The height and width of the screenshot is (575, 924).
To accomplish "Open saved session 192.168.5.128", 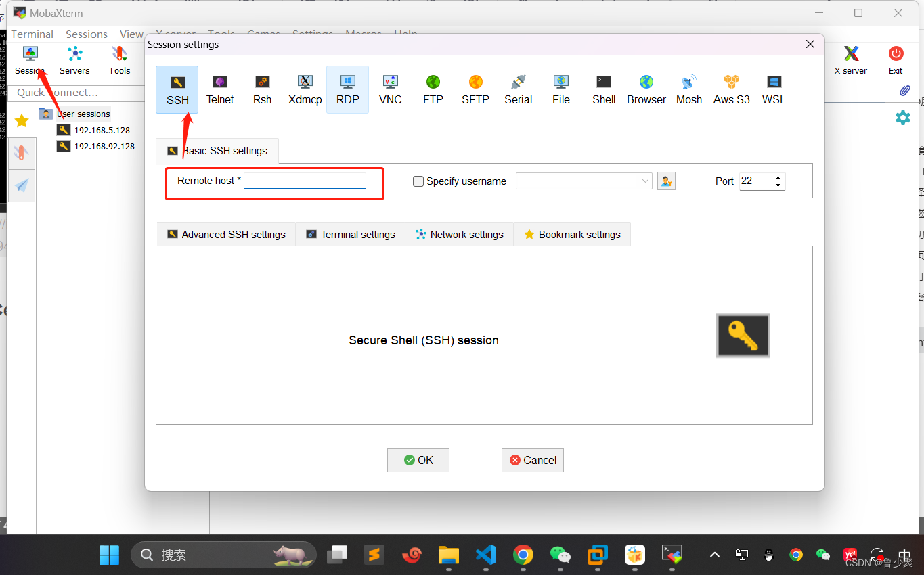I will pyautogui.click(x=93, y=130).
